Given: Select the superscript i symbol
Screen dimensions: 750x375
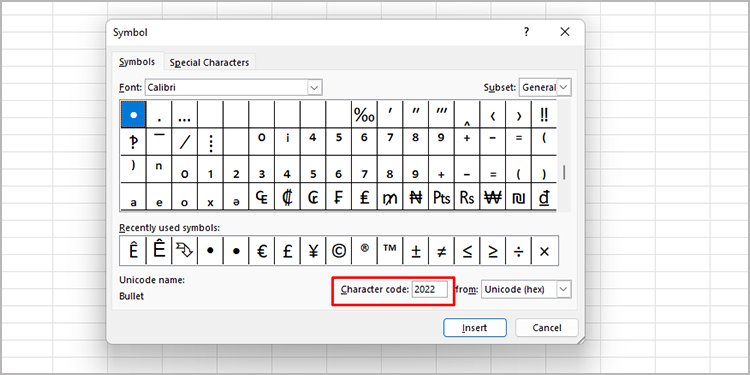Looking at the screenshot, I should coord(287,142).
